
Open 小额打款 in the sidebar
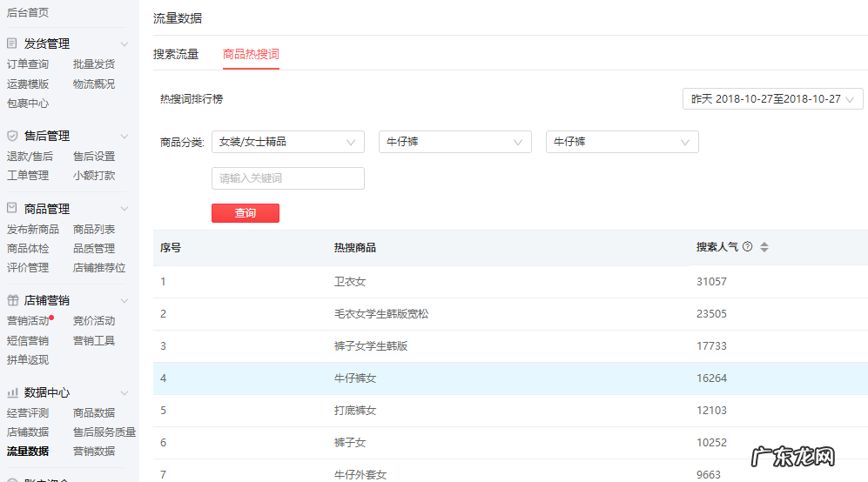pyautogui.click(x=94, y=176)
